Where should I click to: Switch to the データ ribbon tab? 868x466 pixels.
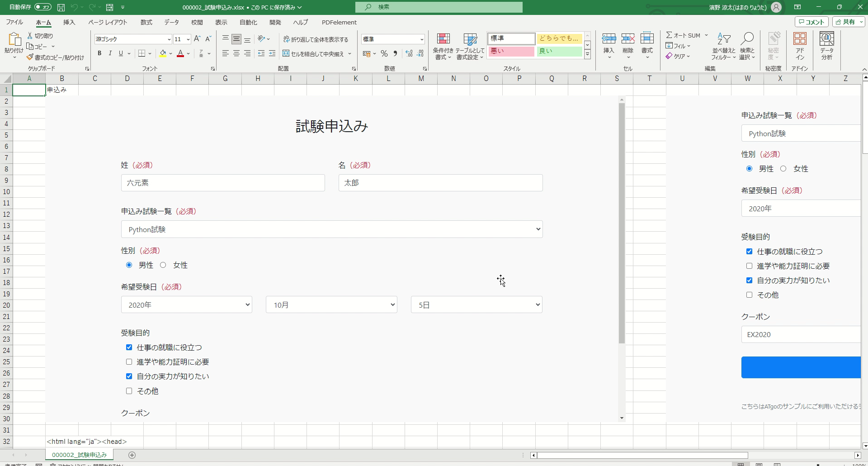[172, 22]
